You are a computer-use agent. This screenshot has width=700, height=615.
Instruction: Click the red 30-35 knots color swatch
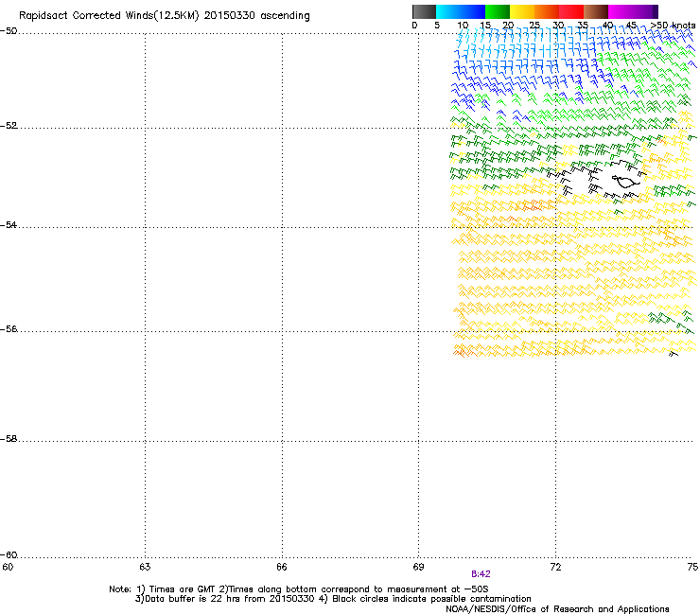(x=571, y=11)
